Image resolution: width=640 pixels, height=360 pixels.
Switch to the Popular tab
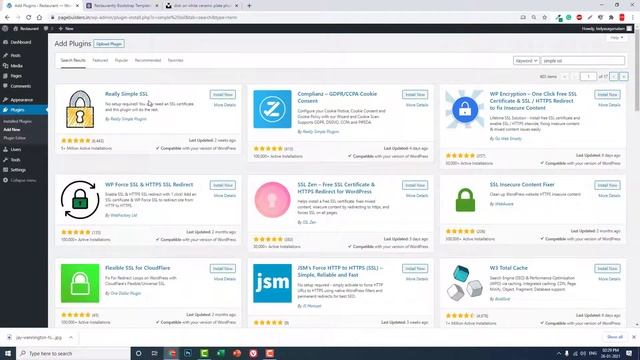coord(121,60)
